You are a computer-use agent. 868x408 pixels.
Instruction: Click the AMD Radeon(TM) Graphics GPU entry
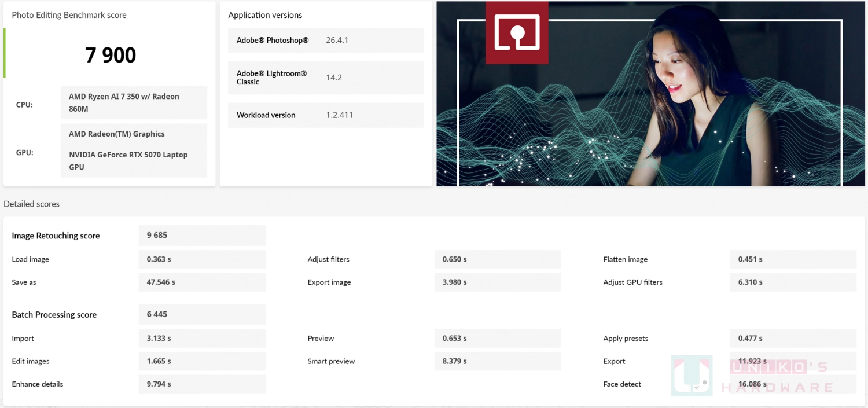click(117, 134)
